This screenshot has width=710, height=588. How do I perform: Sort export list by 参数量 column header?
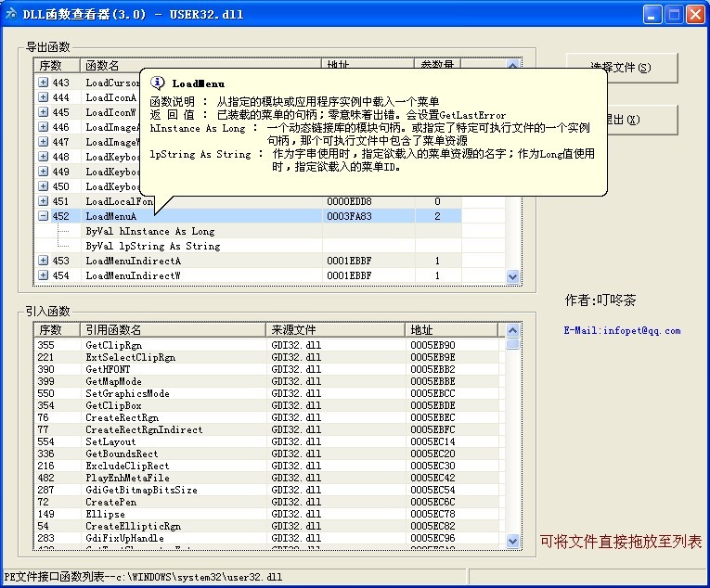pyautogui.click(x=437, y=64)
